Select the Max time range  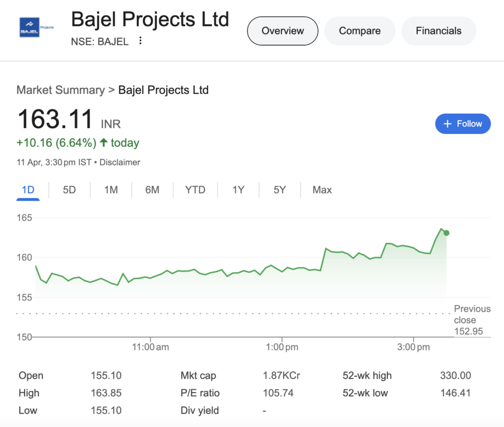pos(322,190)
